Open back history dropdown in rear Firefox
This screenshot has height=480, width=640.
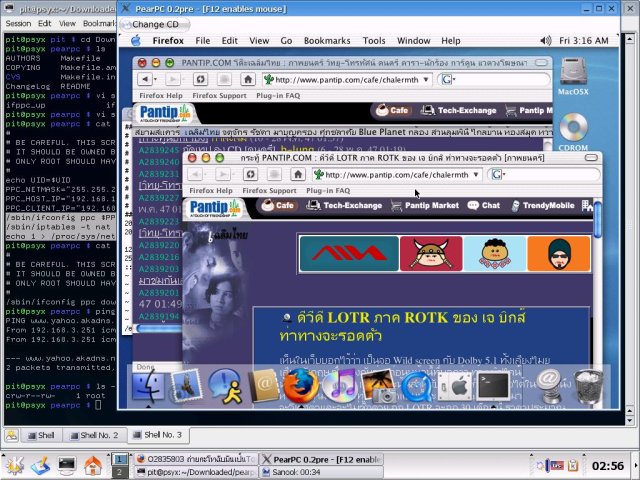coord(155,79)
